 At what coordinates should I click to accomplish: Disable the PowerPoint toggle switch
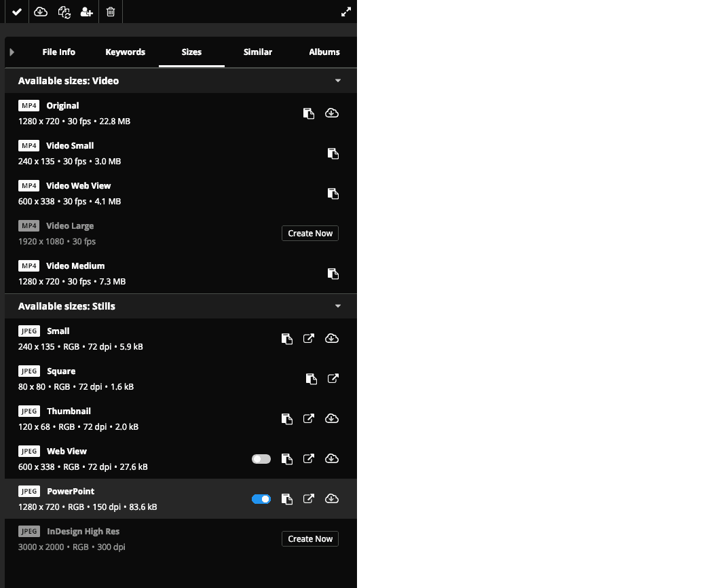(261, 499)
